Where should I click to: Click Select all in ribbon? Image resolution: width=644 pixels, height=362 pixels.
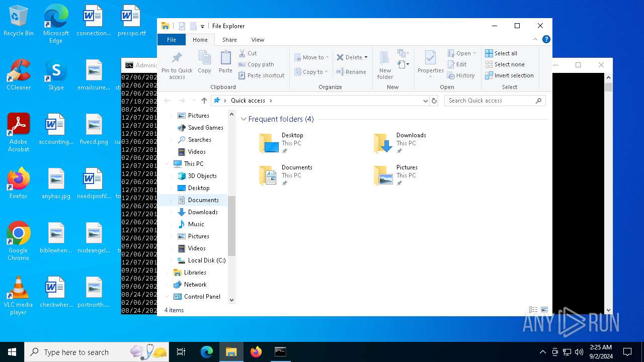click(501, 53)
